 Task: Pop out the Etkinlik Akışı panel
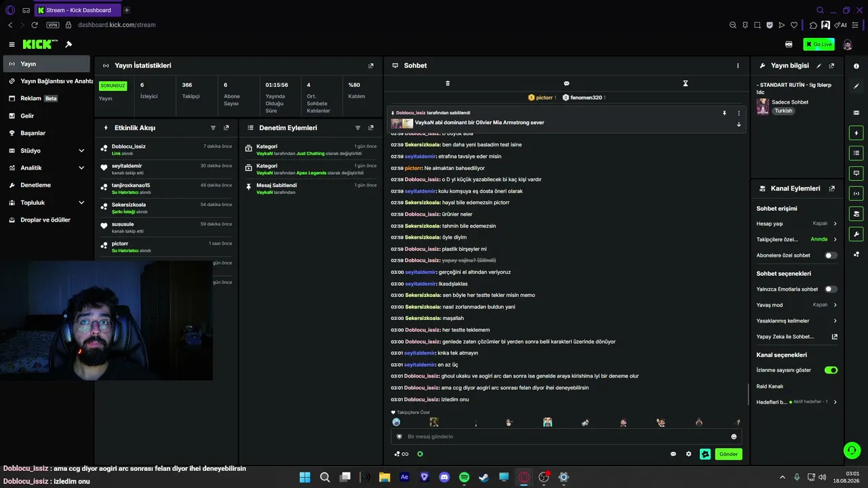click(226, 127)
